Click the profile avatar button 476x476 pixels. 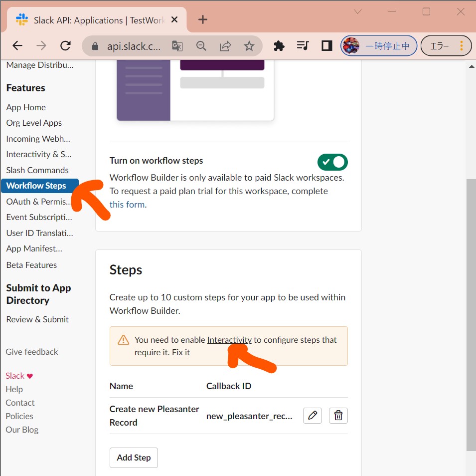pos(378,46)
